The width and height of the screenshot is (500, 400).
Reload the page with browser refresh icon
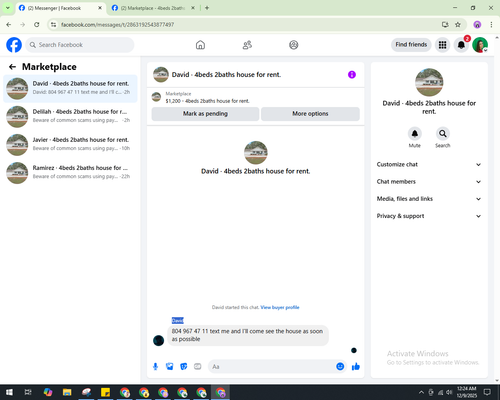[x=37, y=25]
